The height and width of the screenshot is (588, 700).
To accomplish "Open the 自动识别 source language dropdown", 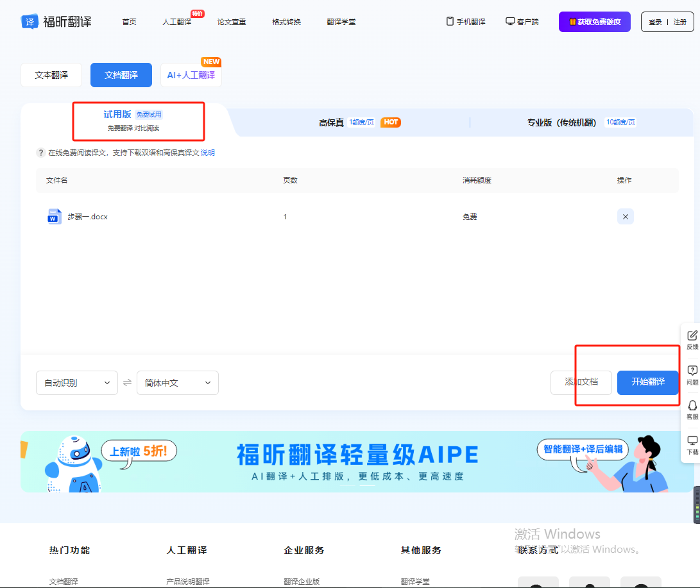I will point(77,383).
